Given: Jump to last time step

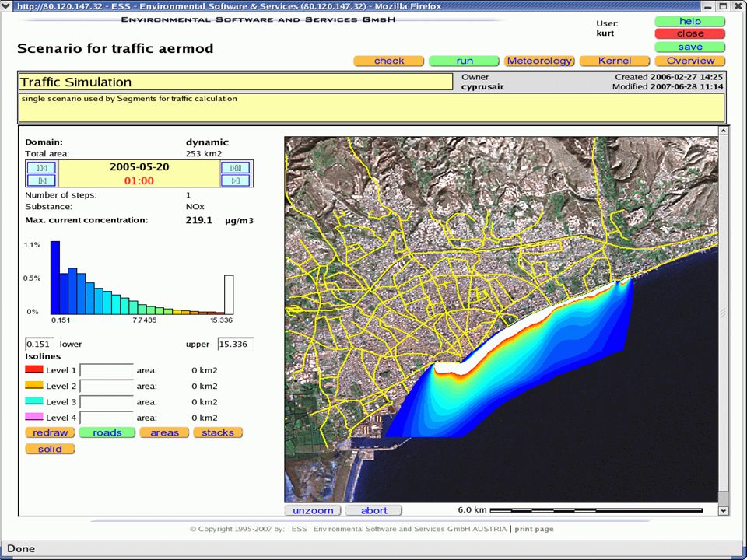Looking at the screenshot, I should [235, 168].
